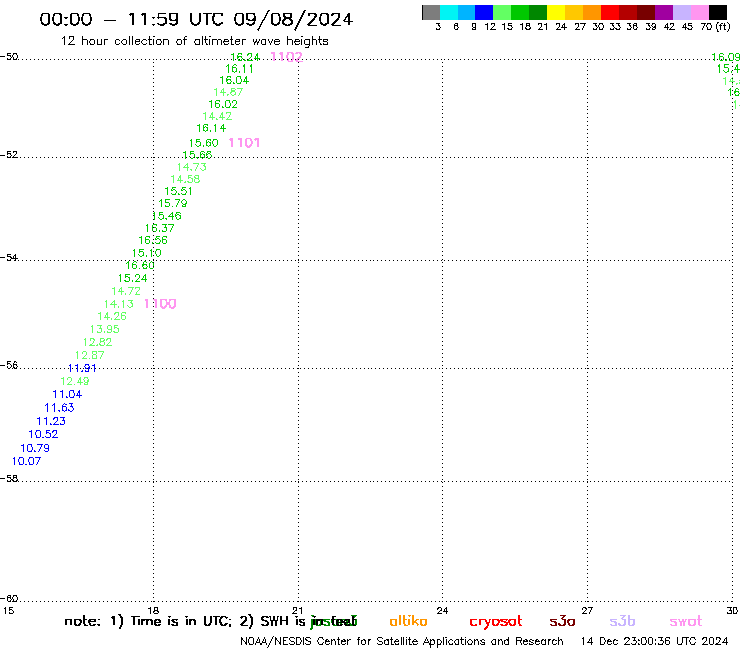Click wave height value 11.04

point(67,395)
